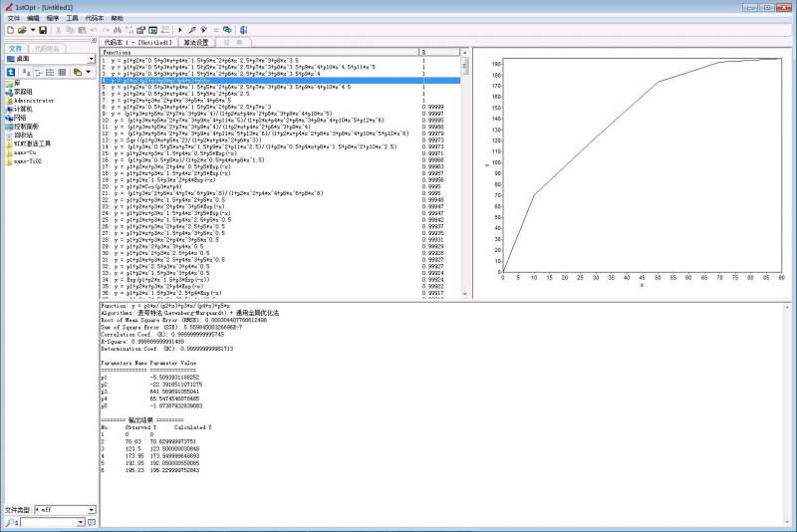Click the search magnifier icon at bottom left
Image resolution: width=797 pixels, height=532 pixels.
tap(10, 521)
